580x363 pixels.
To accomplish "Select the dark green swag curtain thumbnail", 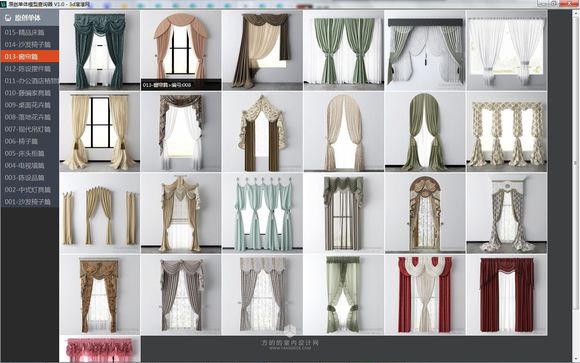I will 100,50.
